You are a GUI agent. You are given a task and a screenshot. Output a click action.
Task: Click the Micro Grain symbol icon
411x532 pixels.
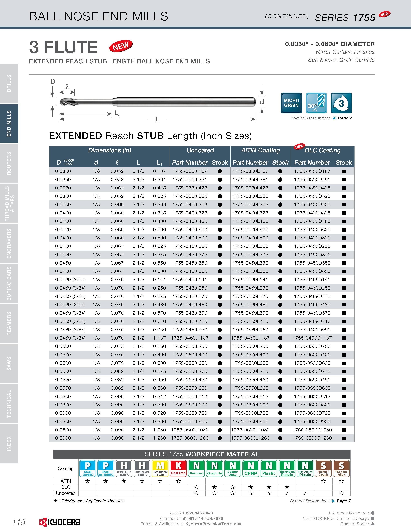point(291,103)
